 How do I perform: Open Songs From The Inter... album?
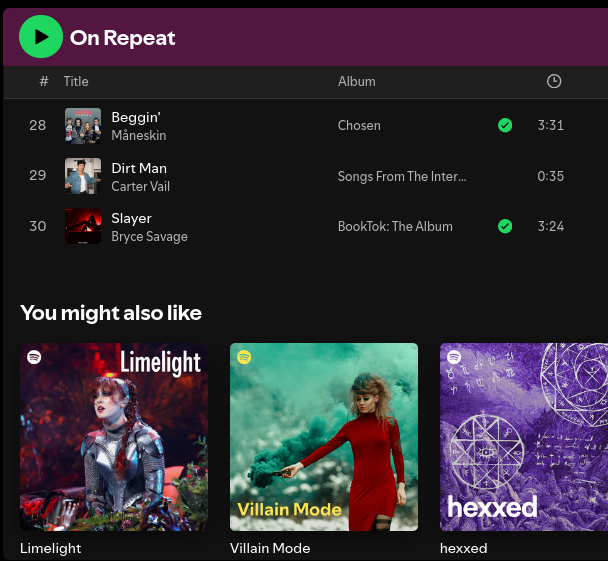[402, 176]
